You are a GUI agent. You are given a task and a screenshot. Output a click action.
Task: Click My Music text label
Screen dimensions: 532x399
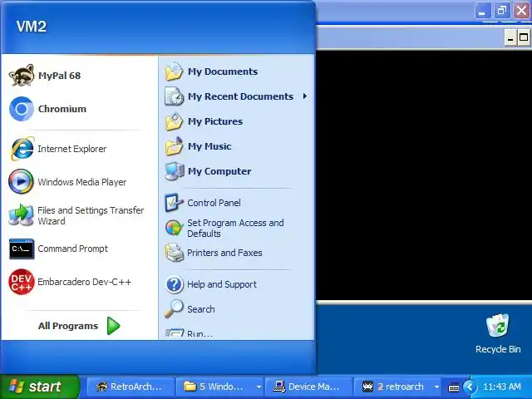click(209, 146)
